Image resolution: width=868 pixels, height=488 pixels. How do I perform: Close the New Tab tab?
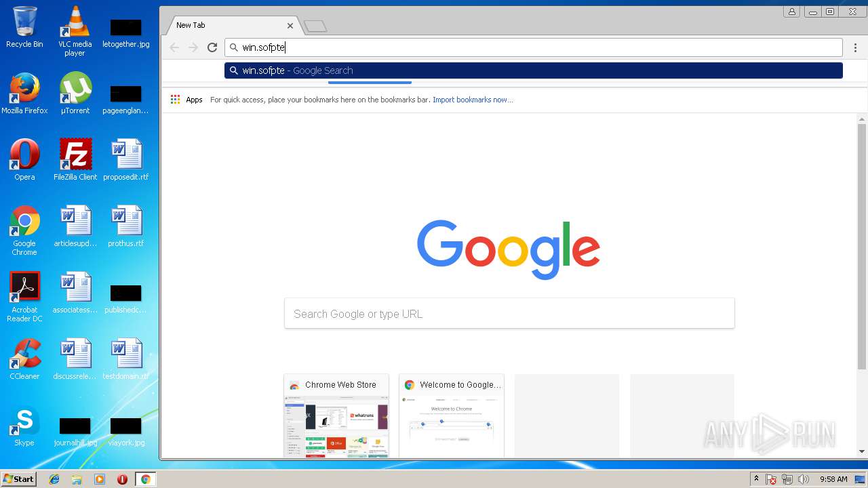pos(290,26)
